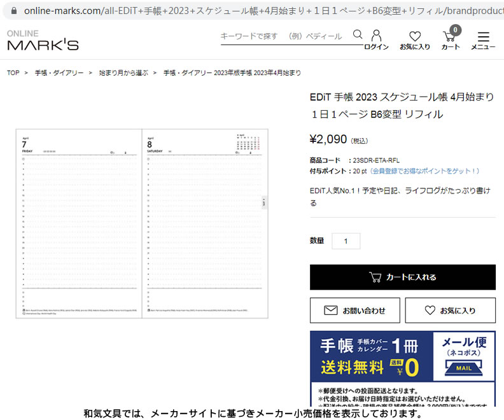
Task: Click the planner page product image
Action: point(142,223)
